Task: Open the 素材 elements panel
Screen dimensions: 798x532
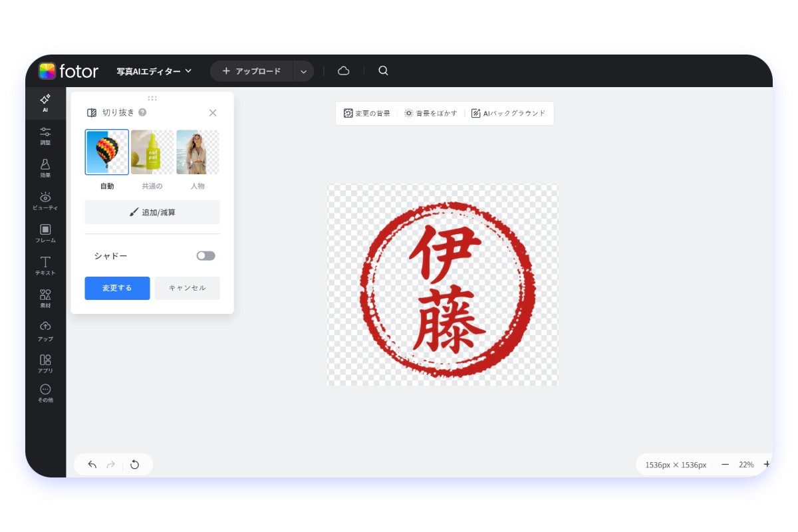Action: [x=45, y=298]
